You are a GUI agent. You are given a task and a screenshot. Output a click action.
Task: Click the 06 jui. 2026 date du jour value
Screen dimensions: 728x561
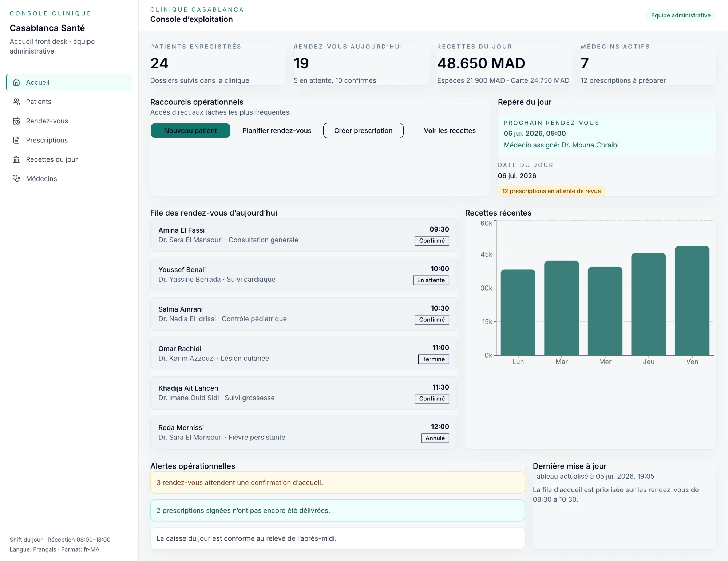pyautogui.click(x=517, y=176)
